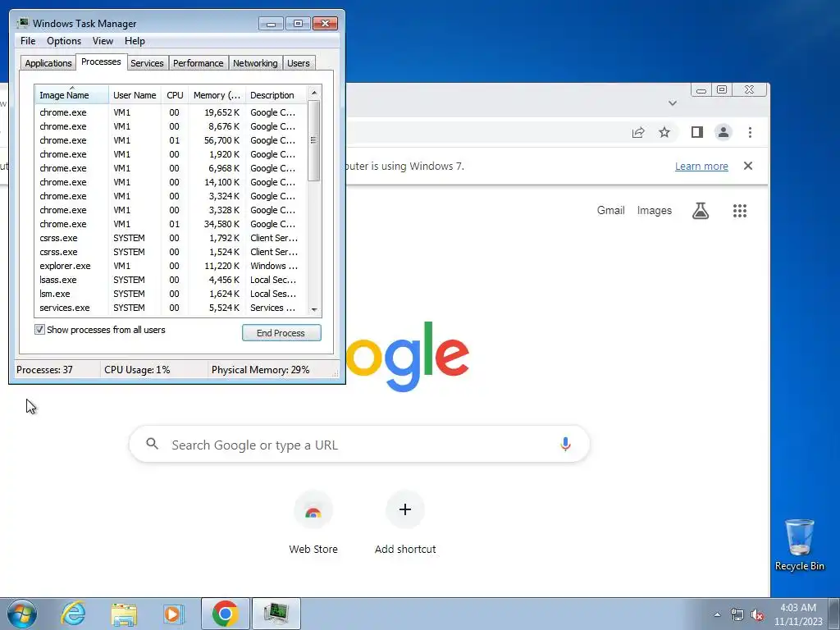Image resolution: width=840 pixels, height=630 pixels.
Task: Open Task Manager Options menu
Action: pyautogui.click(x=64, y=41)
